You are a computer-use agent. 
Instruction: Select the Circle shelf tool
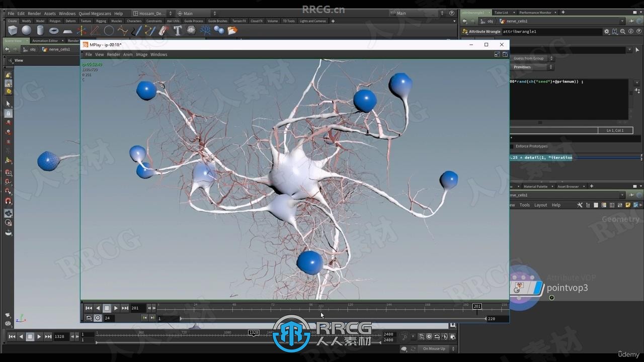pyautogui.click(x=109, y=31)
